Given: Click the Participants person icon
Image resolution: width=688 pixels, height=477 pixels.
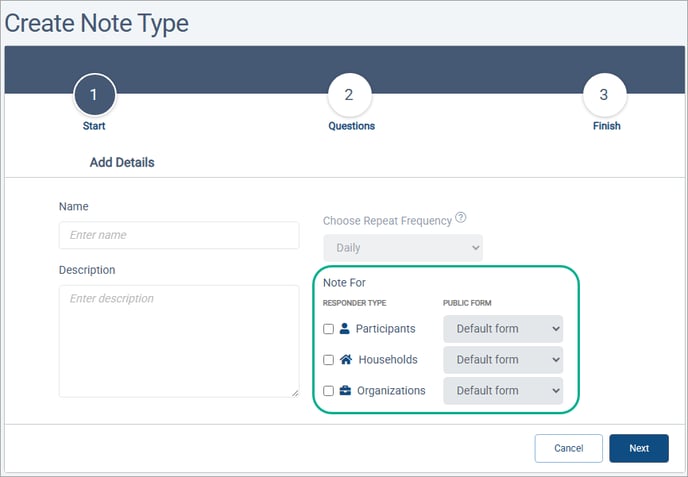Looking at the screenshot, I should 344,328.
